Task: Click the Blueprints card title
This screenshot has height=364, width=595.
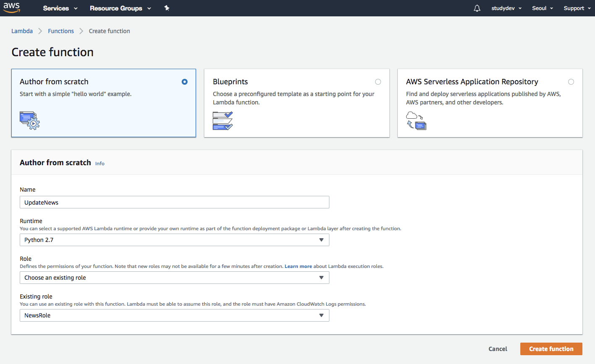Action: pos(230,82)
